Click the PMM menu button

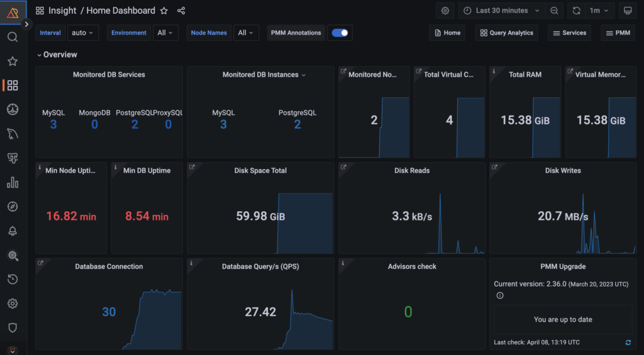pyautogui.click(x=617, y=33)
